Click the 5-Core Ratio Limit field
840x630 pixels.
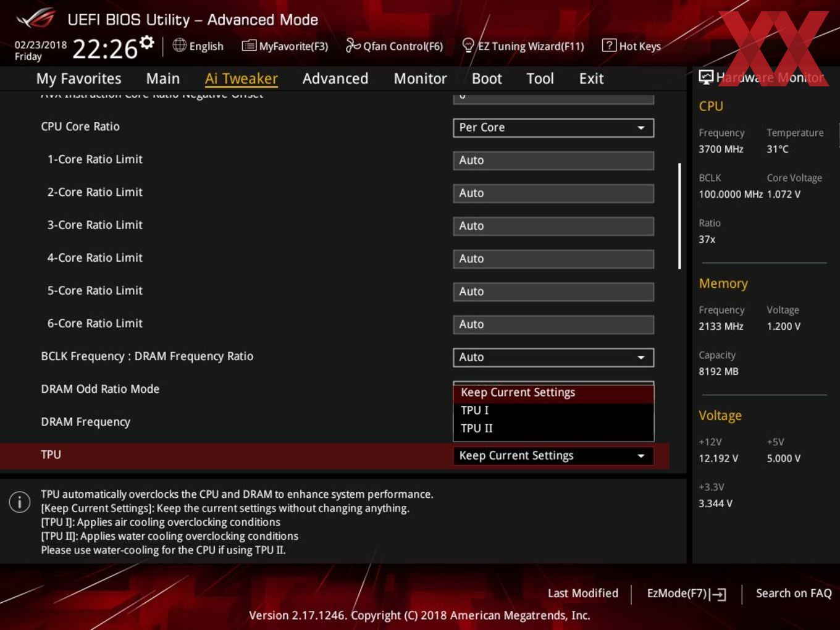553,292
